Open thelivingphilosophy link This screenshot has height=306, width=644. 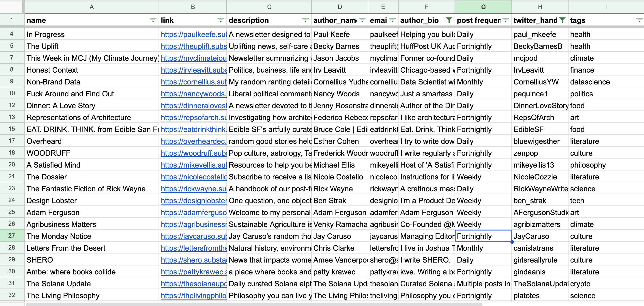coord(193,295)
